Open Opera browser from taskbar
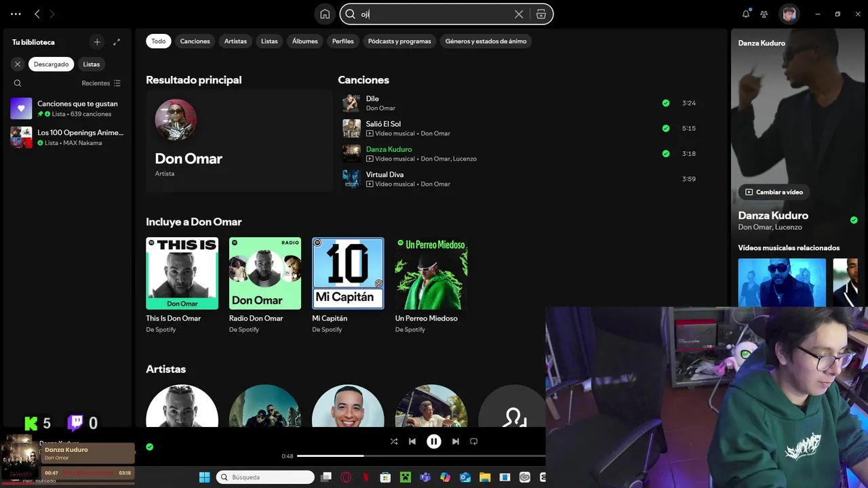 pyautogui.click(x=346, y=477)
